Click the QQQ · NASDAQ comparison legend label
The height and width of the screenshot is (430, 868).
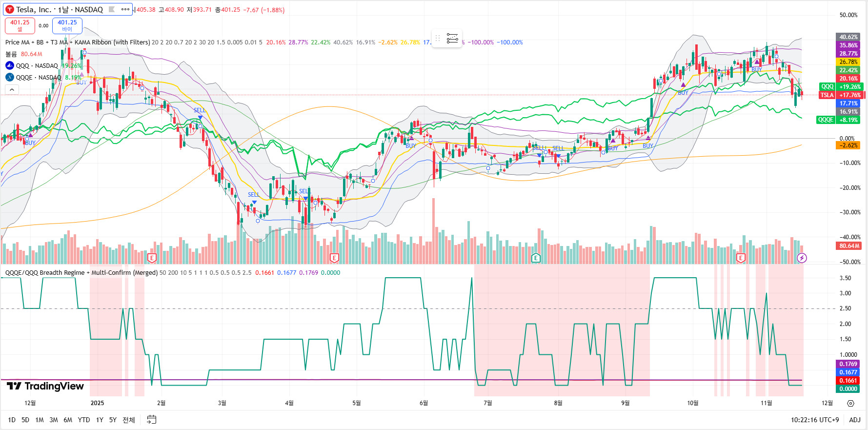tap(37, 65)
